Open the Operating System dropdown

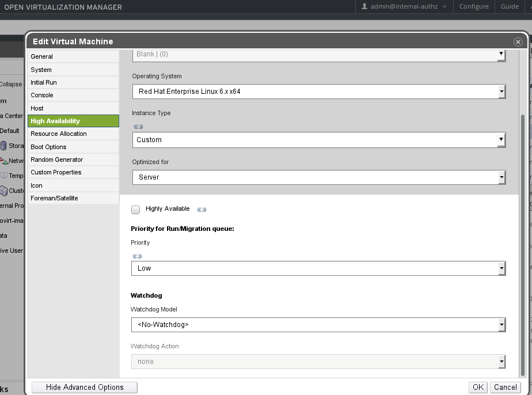[318, 92]
